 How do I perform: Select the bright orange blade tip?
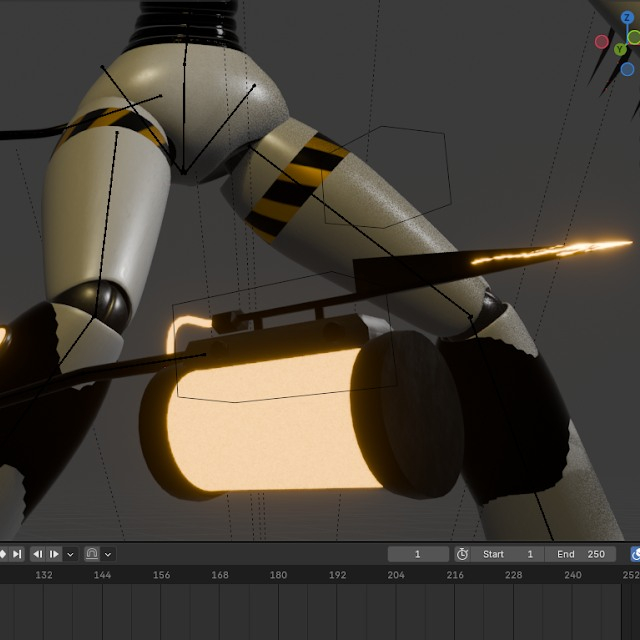coord(600,245)
